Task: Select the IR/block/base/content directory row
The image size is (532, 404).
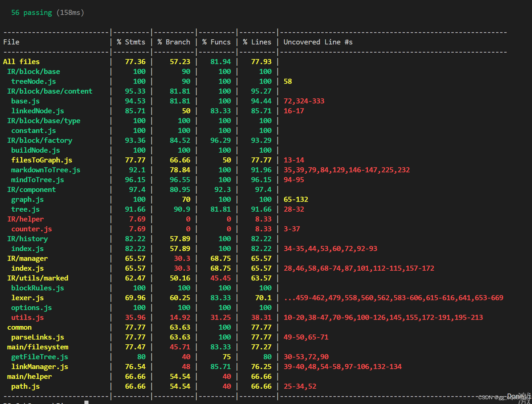Action: point(50,91)
